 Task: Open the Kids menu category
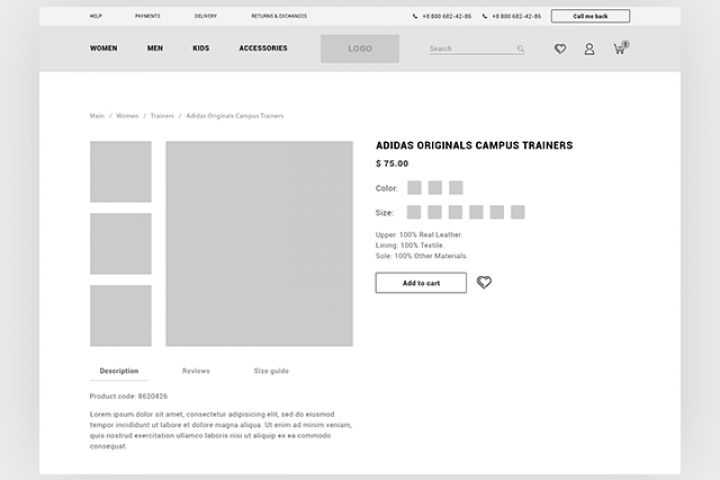click(201, 48)
